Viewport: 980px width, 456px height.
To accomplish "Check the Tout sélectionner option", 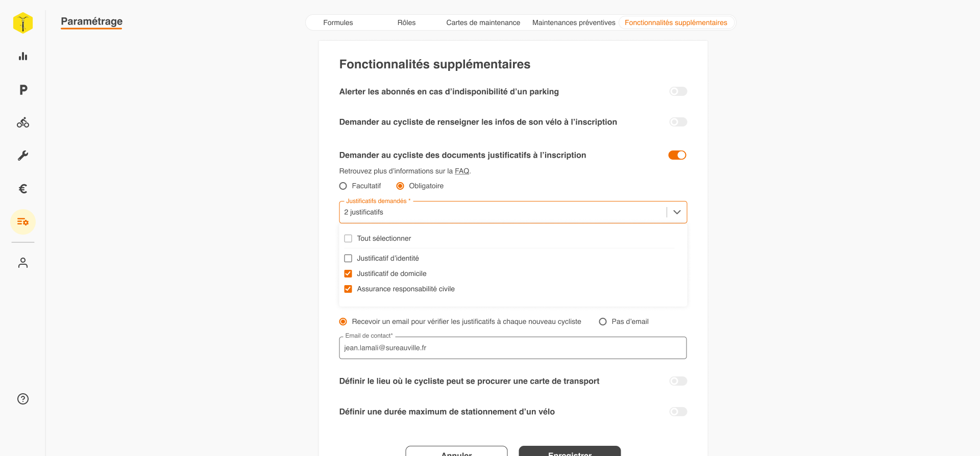I will point(348,239).
